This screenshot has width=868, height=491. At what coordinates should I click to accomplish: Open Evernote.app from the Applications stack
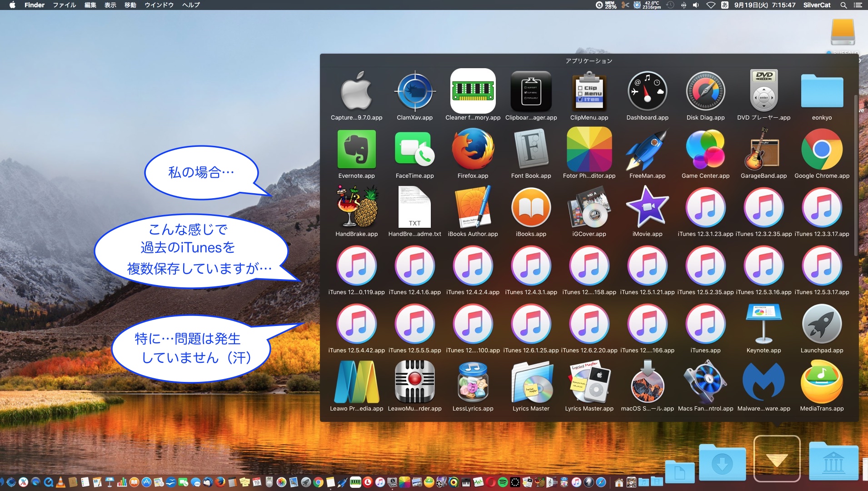tap(356, 150)
